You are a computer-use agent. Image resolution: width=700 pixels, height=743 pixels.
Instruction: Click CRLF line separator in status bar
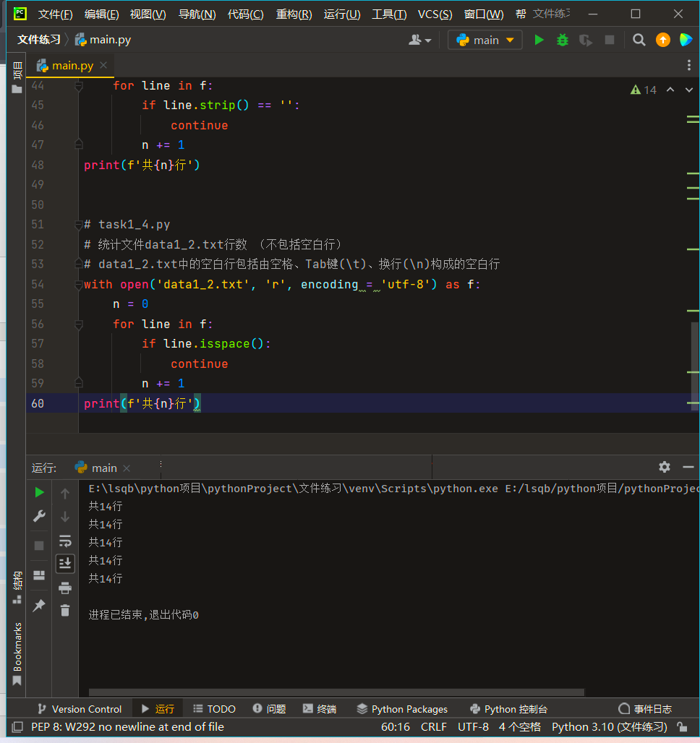(433, 727)
